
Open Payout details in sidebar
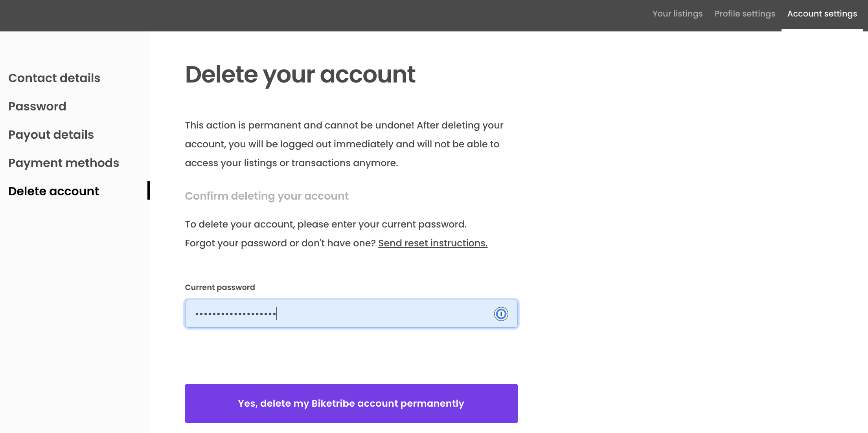pos(51,135)
